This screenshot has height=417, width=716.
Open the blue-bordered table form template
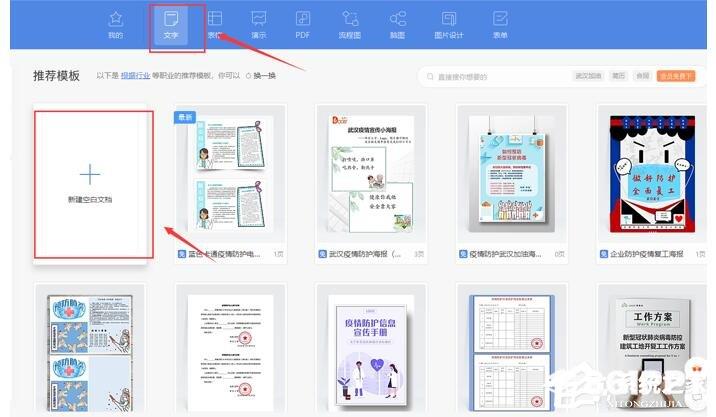pyautogui.click(x=511, y=353)
